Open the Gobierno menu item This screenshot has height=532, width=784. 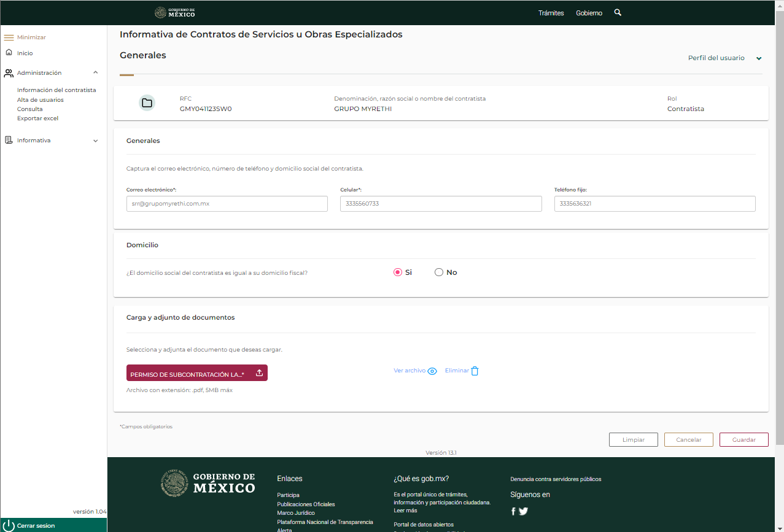click(x=589, y=12)
